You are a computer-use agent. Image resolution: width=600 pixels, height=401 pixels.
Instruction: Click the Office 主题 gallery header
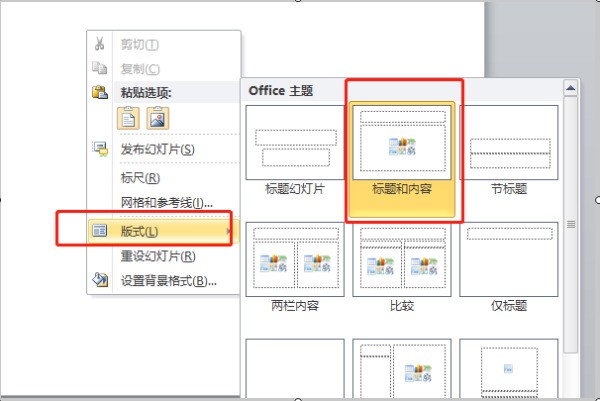tap(281, 91)
